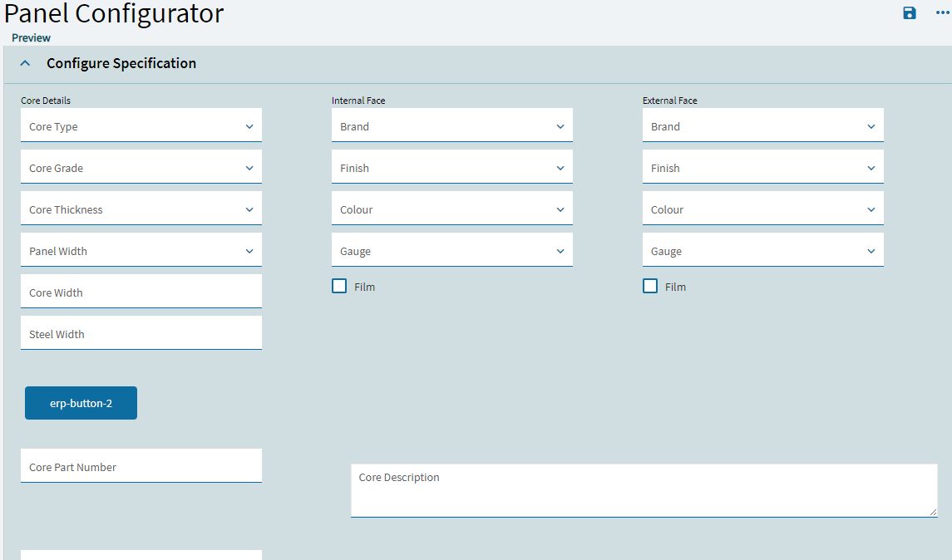Open the more options ellipsis menu
Screen dimensions: 952x560
coord(943,12)
